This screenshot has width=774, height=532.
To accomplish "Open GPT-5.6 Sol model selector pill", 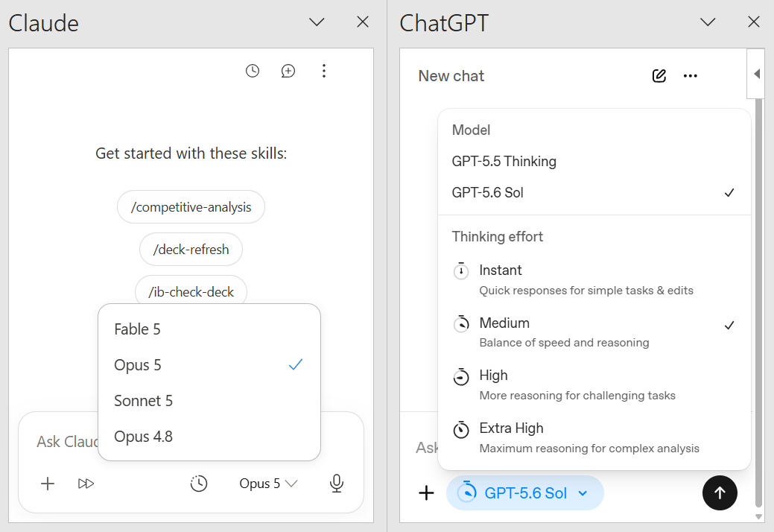I will (524, 493).
